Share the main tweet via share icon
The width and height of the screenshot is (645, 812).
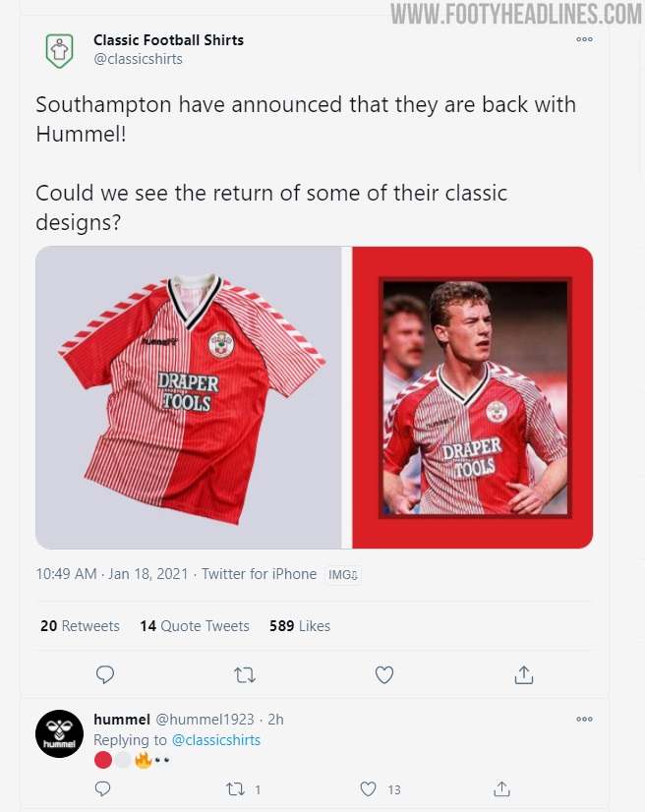(x=524, y=674)
